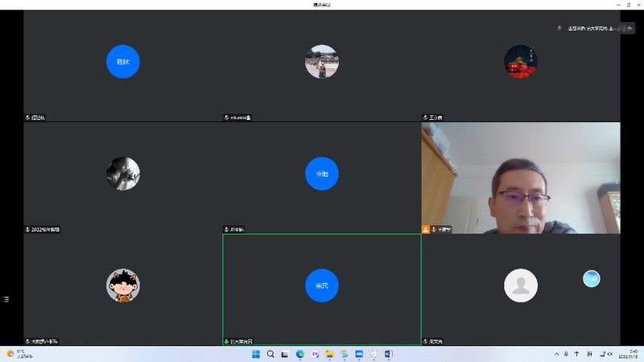This screenshot has height=362, width=644.
Task: Click the left-edge three-line sidebar icon
Action: point(6,299)
